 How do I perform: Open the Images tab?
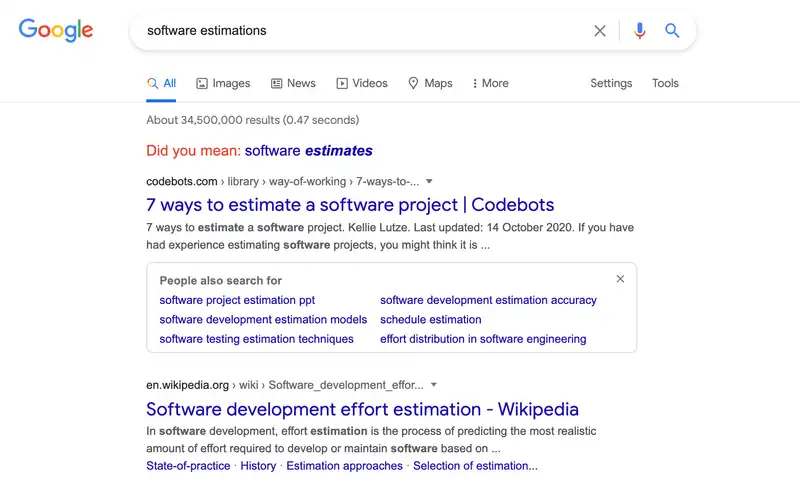223,83
